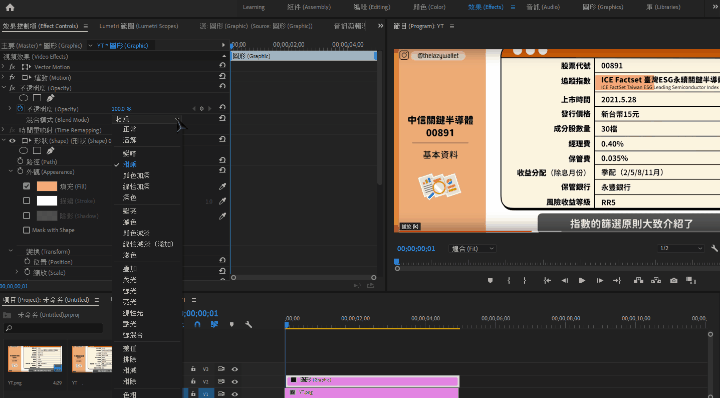Select the pen mask tool under Shape
Screen dimensions: 720x398
(51, 151)
